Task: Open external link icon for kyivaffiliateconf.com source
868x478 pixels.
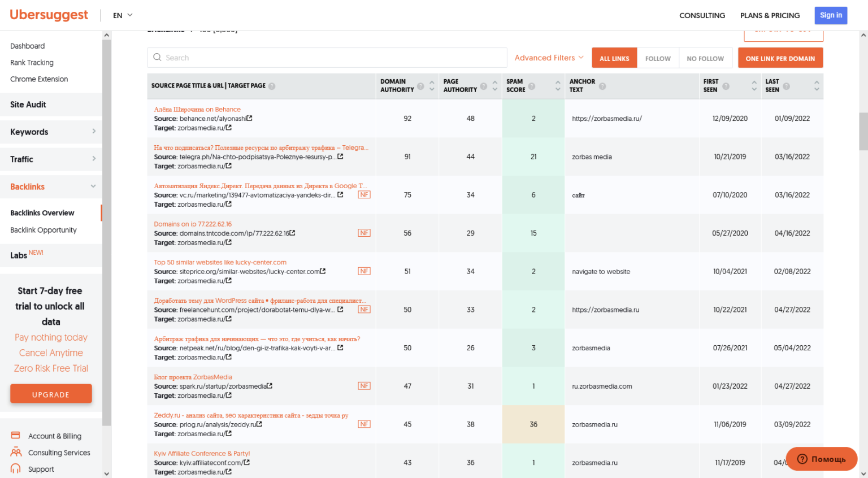Action: [x=247, y=463]
